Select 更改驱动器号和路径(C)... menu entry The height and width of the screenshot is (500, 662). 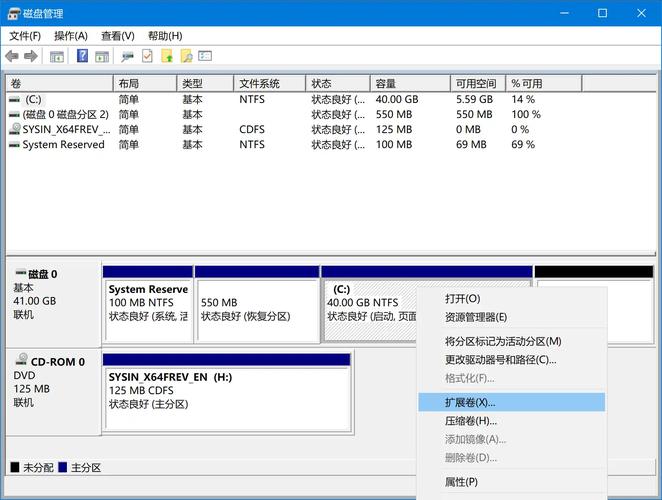tap(511, 360)
